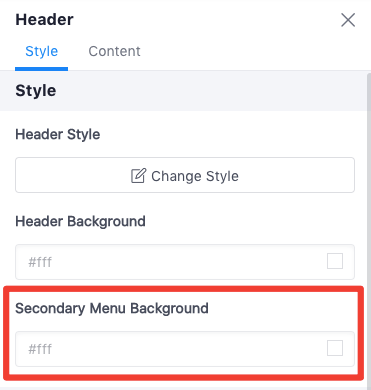Click the Header panel title text
The image size is (371, 390).
(44, 20)
